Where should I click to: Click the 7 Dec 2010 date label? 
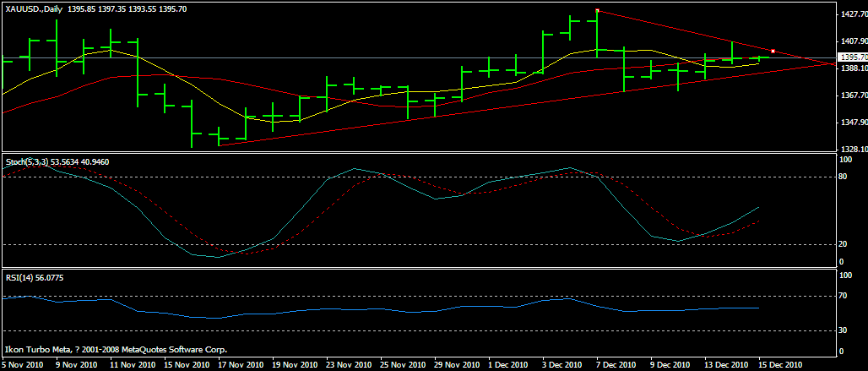(x=614, y=365)
